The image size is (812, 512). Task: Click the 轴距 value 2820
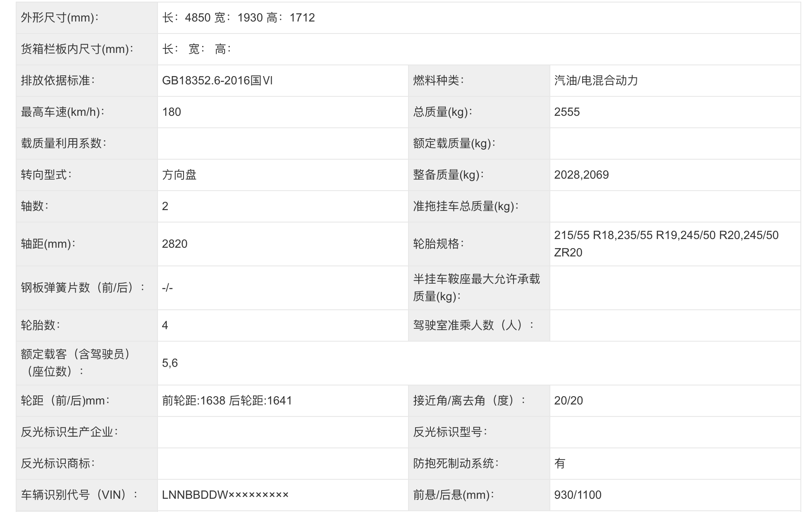(x=174, y=244)
